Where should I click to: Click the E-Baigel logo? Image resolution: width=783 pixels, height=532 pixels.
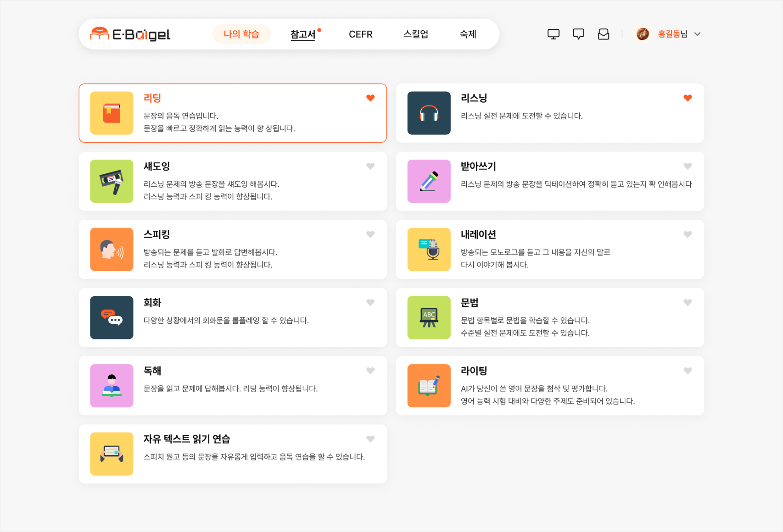click(130, 33)
